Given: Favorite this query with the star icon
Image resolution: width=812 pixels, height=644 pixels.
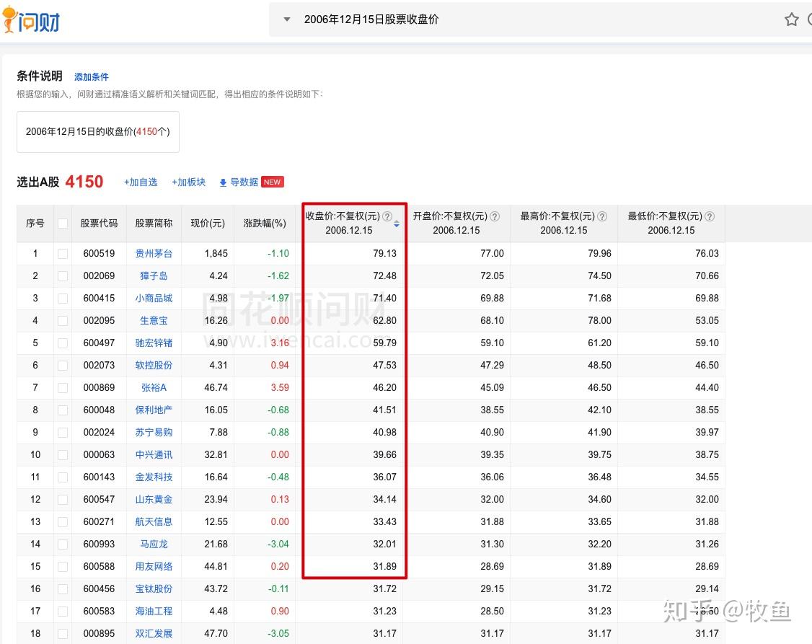Looking at the screenshot, I should (x=791, y=19).
